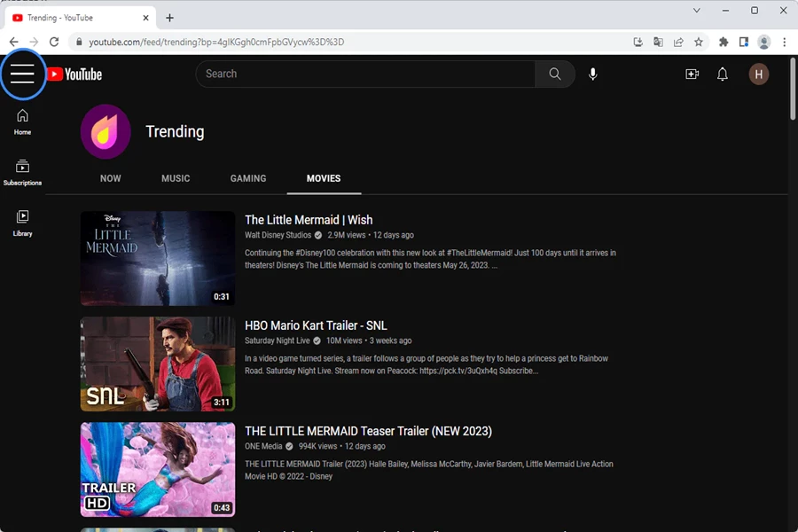Open the notifications bell
The width and height of the screenshot is (798, 532).
tap(722, 74)
